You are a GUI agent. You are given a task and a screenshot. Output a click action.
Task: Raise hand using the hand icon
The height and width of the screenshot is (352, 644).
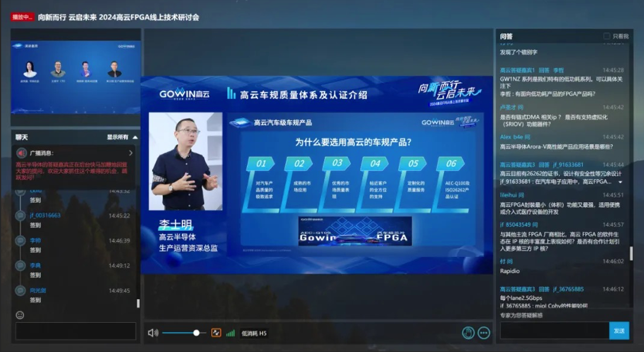click(x=468, y=333)
